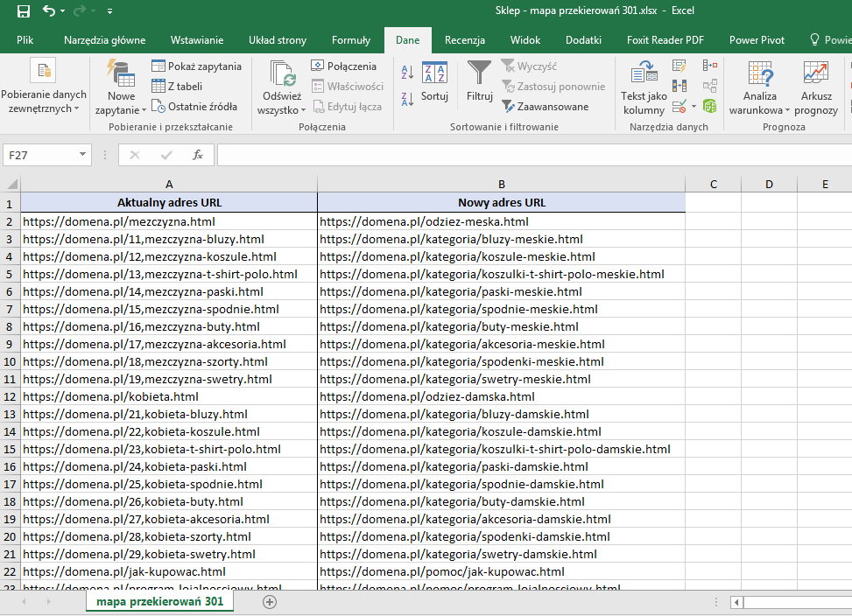Click the Save icon in the title bar
852x616 pixels.
tap(24, 11)
